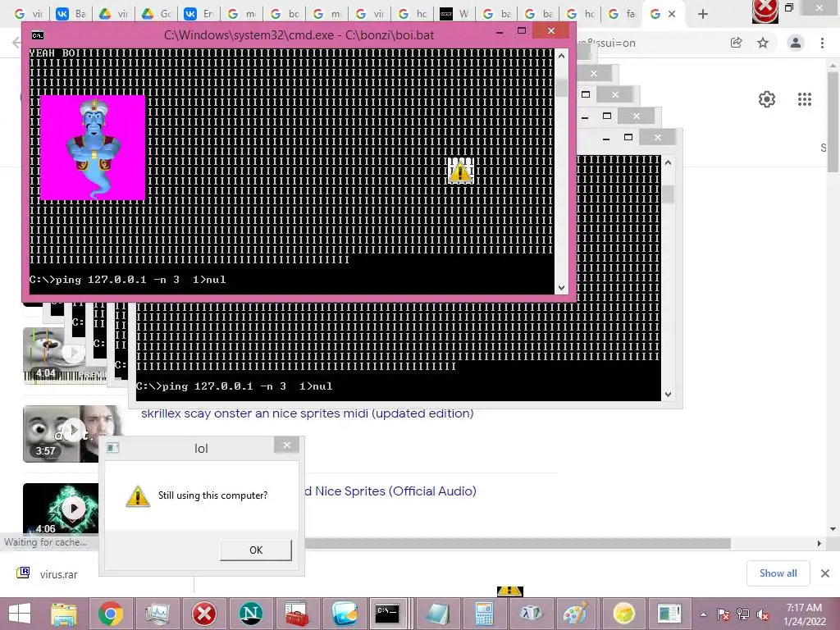Open the notepad icon in the taskbar
This screenshot has height=630, width=840.
click(438, 614)
